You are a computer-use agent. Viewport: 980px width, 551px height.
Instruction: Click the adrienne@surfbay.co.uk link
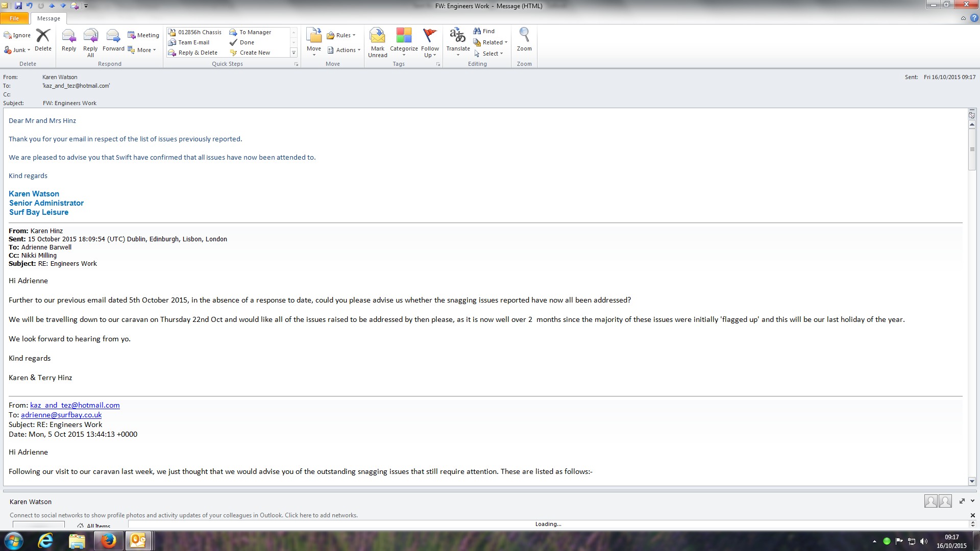(61, 415)
